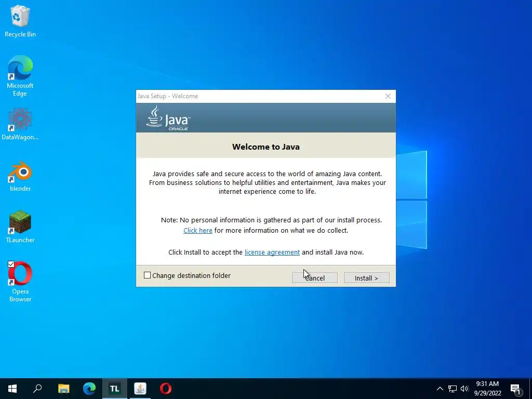Screen dimensions: 532x399
Task: Open the Windows Start menu
Action: 12,389
